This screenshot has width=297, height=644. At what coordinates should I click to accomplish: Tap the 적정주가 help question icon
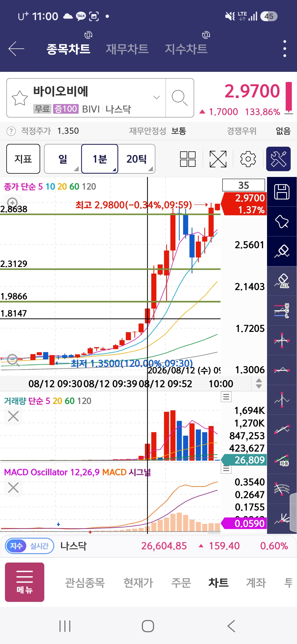point(11,131)
